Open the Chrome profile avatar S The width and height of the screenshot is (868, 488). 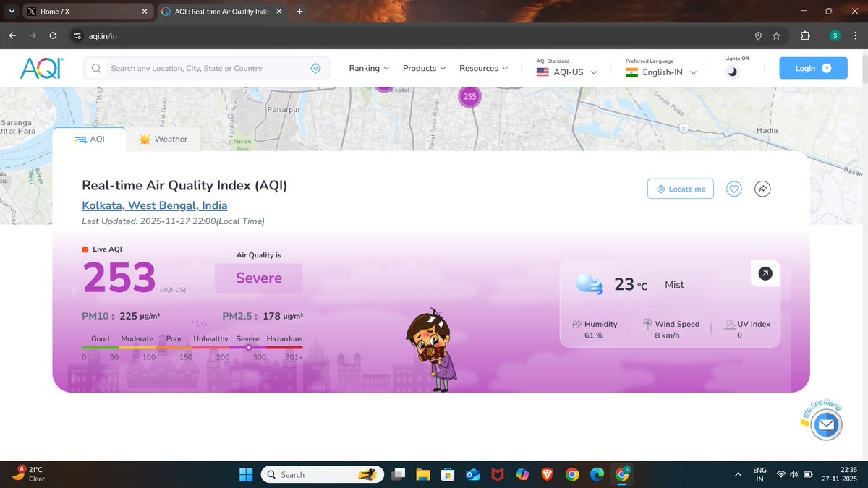pos(835,35)
